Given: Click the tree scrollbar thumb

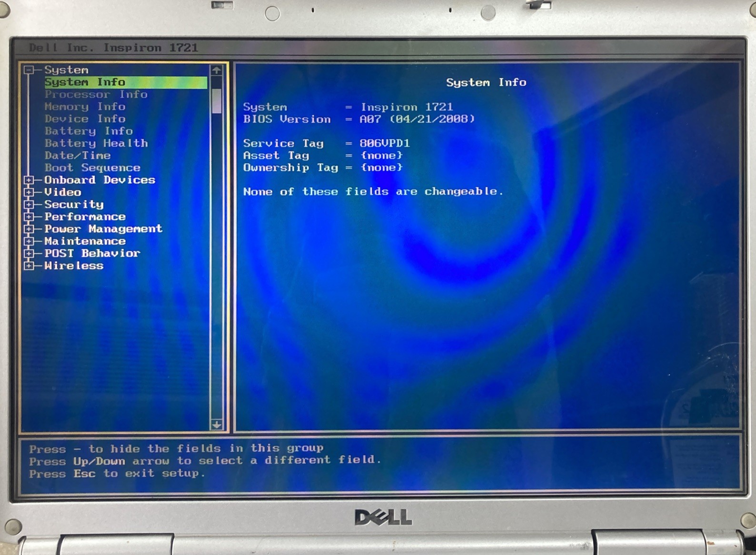Looking at the screenshot, I should click(217, 101).
